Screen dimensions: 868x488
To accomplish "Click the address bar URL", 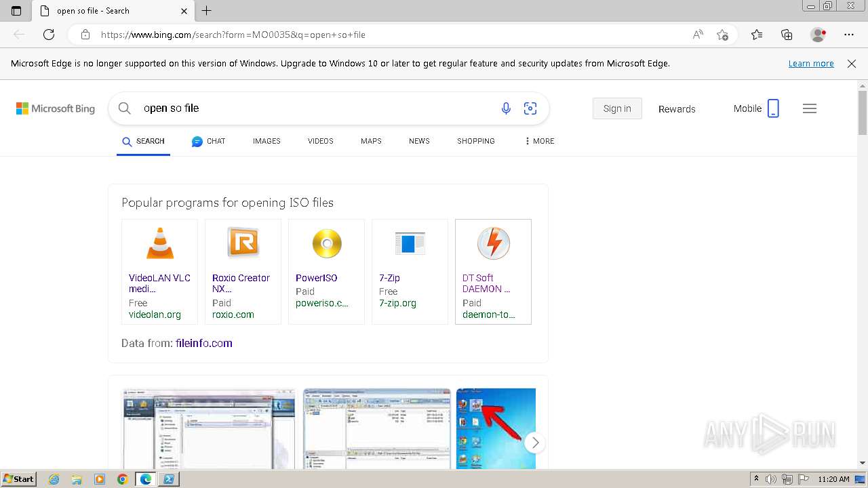I will [x=233, y=35].
